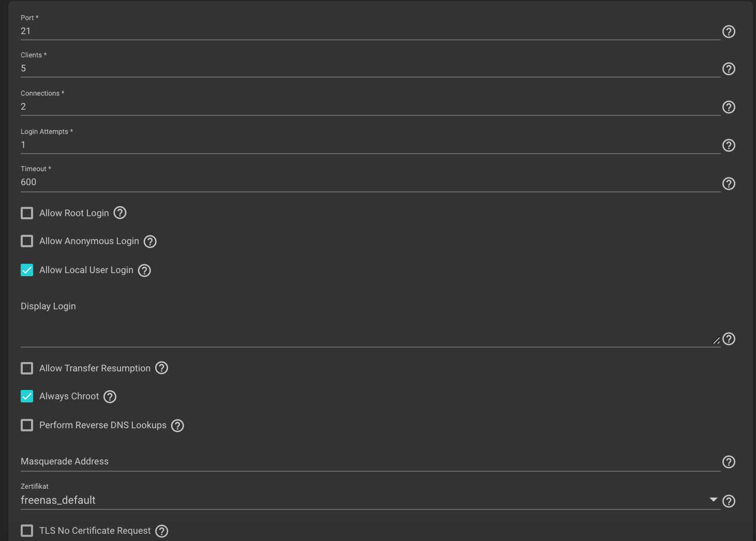Screen dimensions: 756x541
Task: Open the freenas_default certificate selector
Action: (370, 500)
